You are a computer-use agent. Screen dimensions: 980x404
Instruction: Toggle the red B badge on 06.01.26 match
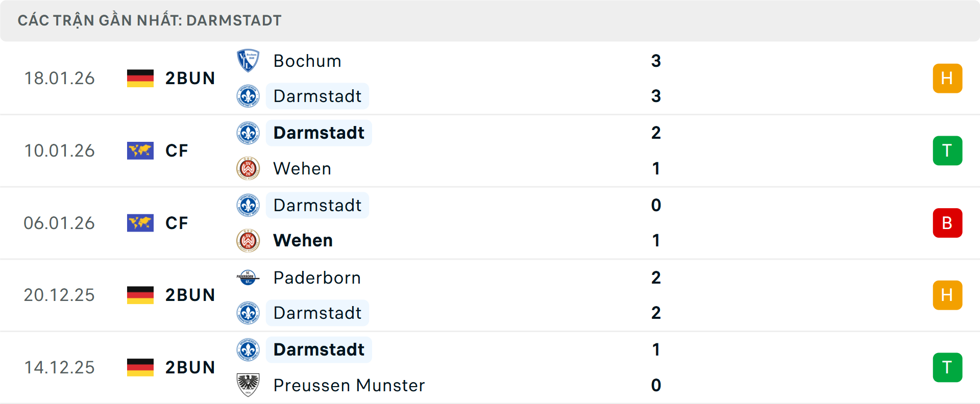point(947,223)
